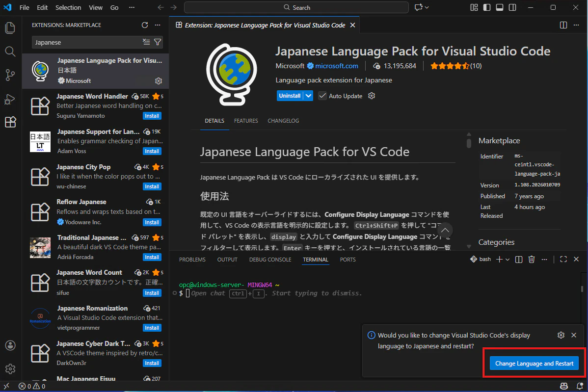The width and height of the screenshot is (588, 392).
Task: Close the terminal panel
Action: coord(576,260)
